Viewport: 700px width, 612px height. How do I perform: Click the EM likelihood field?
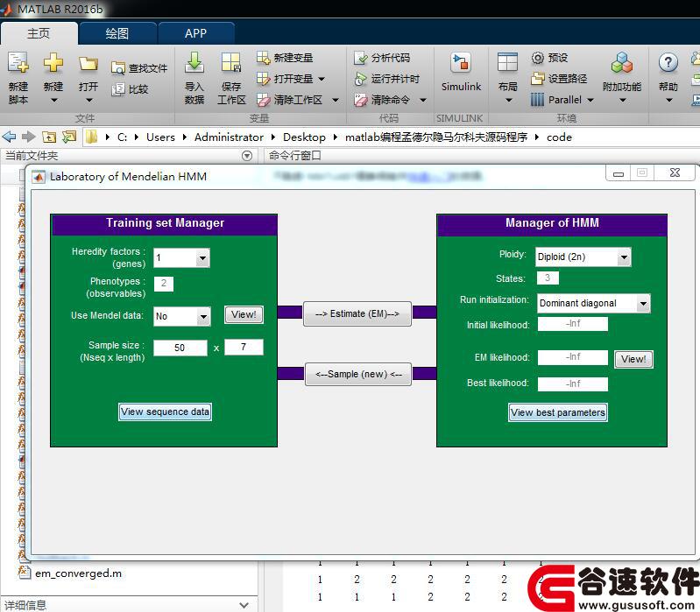point(573,357)
